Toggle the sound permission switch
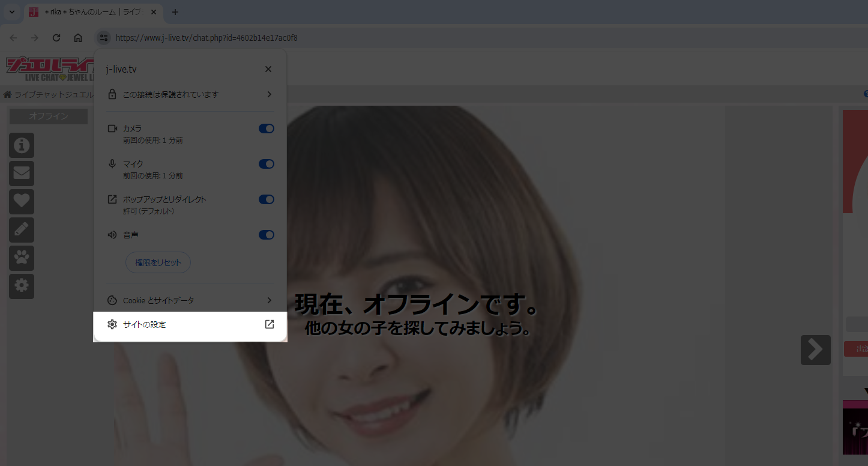Screen dimensions: 868x466 (x=267, y=235)
